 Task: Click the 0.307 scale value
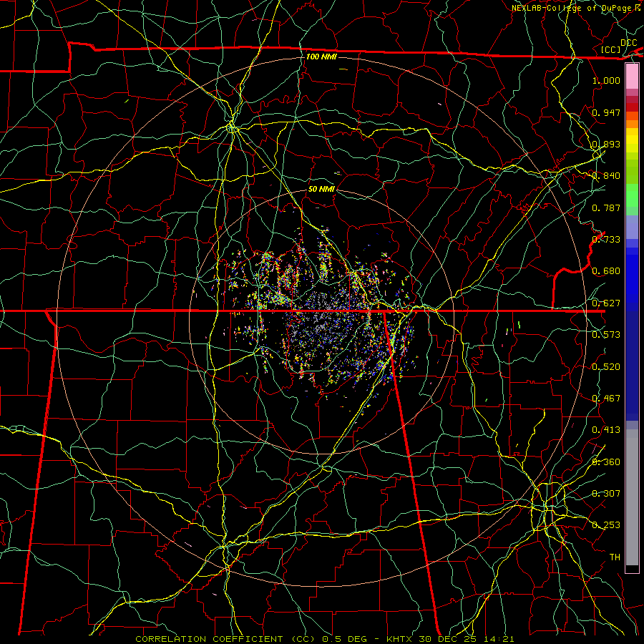coord(606,494)
